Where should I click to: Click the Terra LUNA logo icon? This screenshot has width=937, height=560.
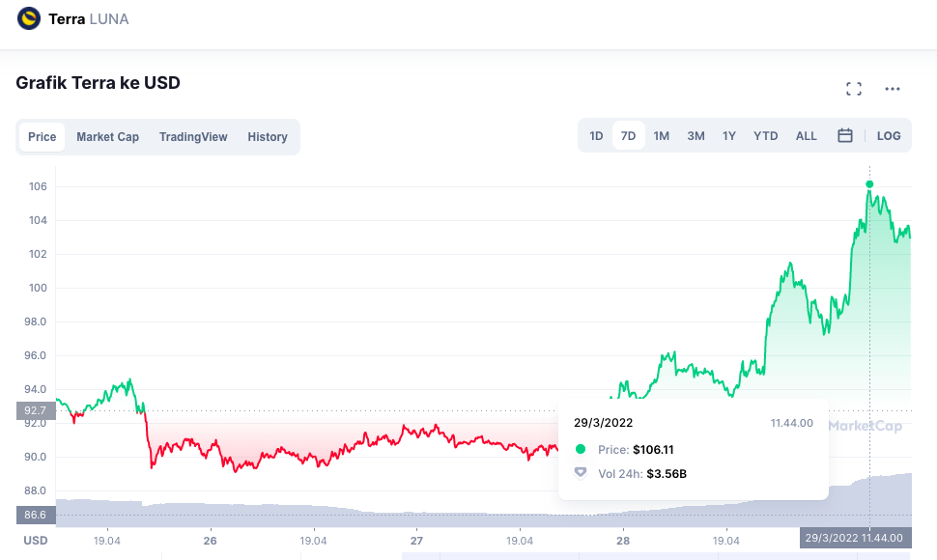(x=29, y=18)
